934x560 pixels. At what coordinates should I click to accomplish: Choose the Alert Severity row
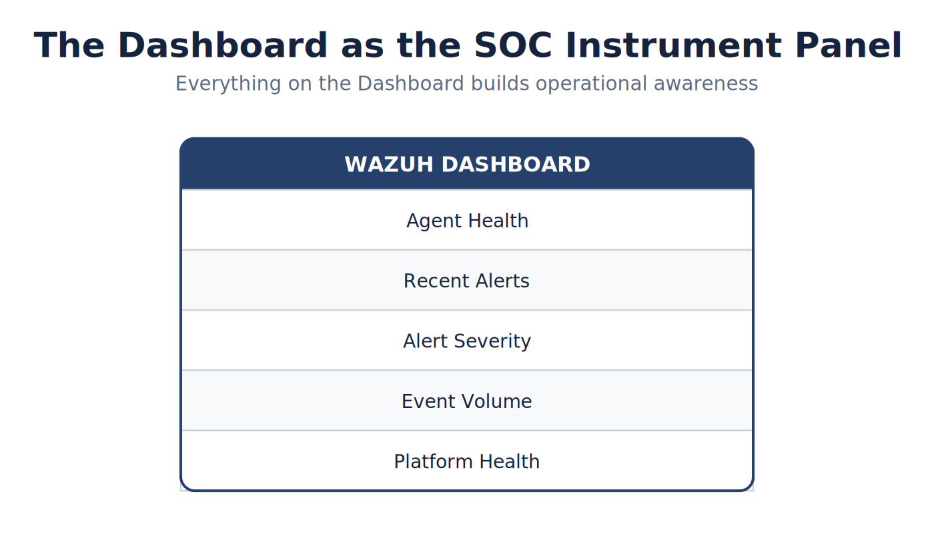(x=467, y=340)
